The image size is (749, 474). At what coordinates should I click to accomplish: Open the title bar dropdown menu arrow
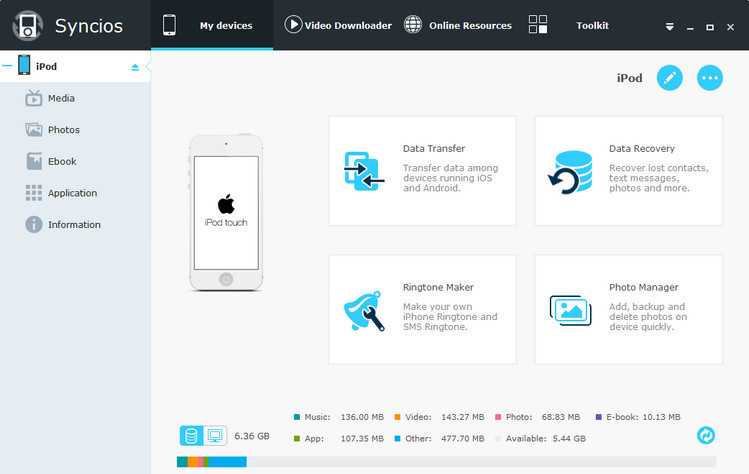(x=670, y=27)
